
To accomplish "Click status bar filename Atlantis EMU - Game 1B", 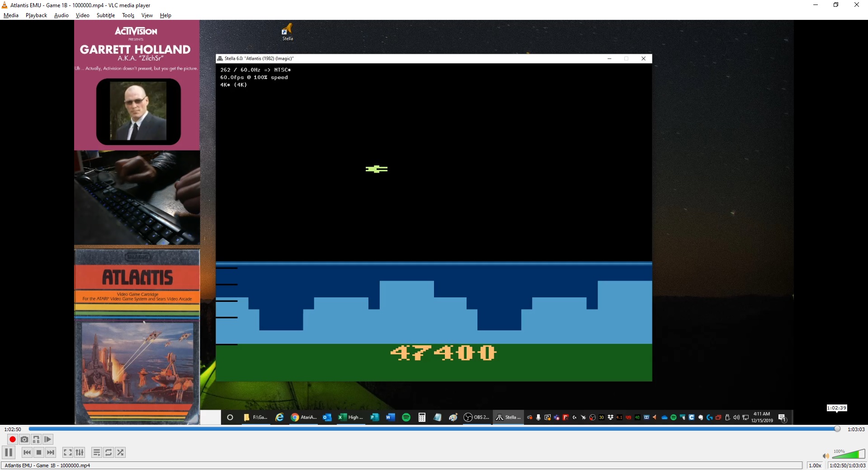I will pyautogui.click(x=47, y=465).
